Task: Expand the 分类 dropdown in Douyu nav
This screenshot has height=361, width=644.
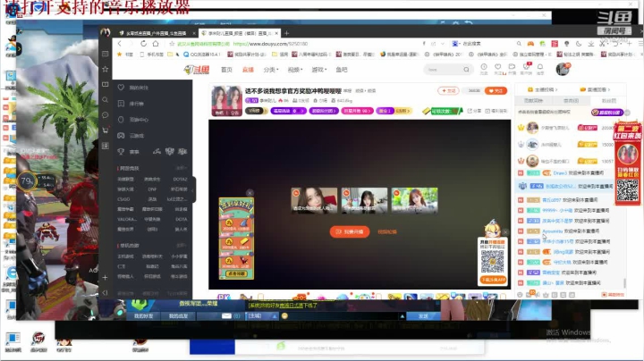Action: (x=271, y=70)
